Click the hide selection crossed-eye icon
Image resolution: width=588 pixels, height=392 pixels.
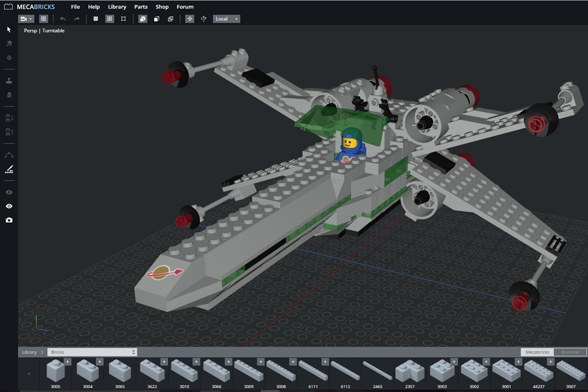(x=9, y=192)
